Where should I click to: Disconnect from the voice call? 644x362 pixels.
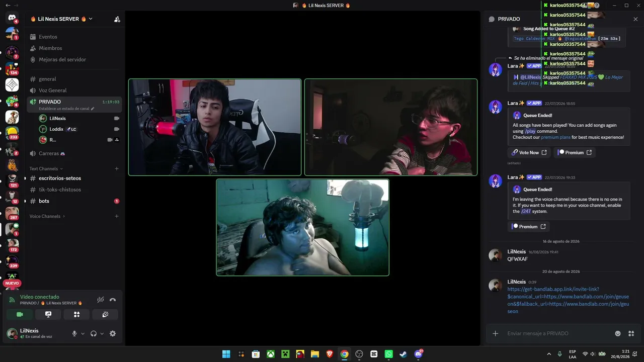coord(113,300)
